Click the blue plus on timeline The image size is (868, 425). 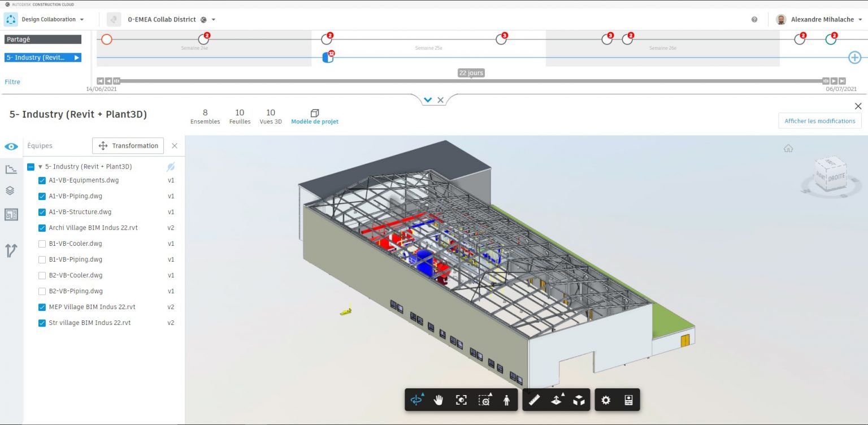[x=854, y=57]
